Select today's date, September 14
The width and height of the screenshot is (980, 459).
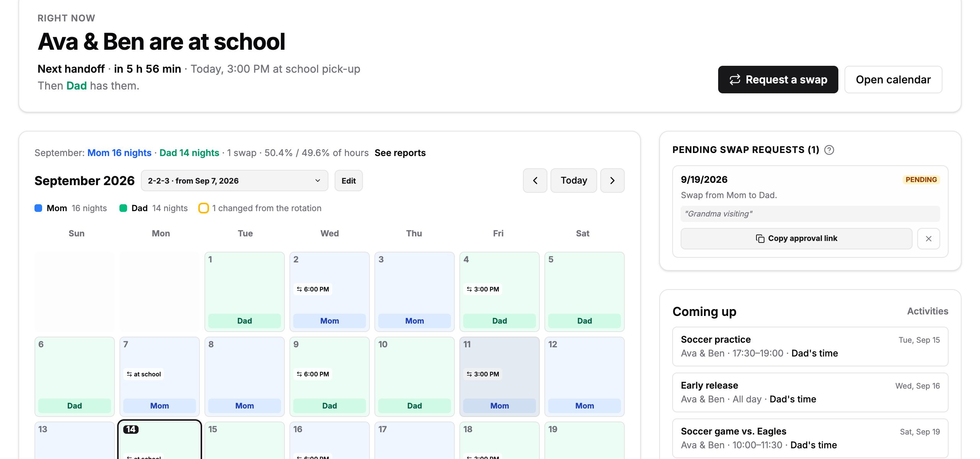tap(160, 440)
